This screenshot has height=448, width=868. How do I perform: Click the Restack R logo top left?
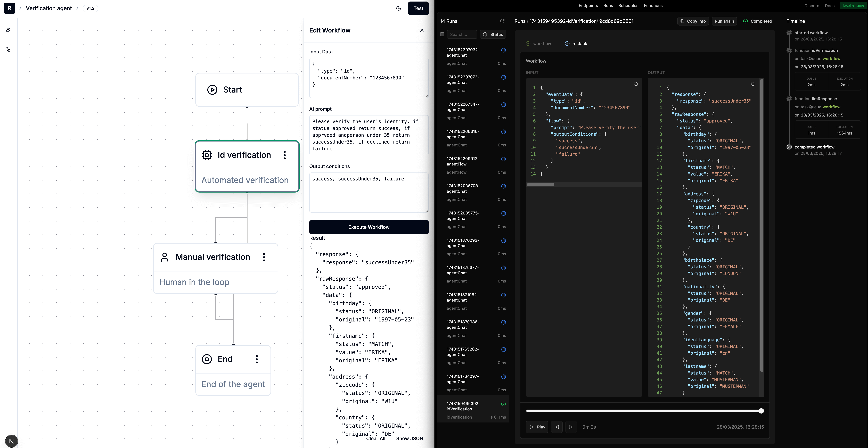(x=9, y=8)
